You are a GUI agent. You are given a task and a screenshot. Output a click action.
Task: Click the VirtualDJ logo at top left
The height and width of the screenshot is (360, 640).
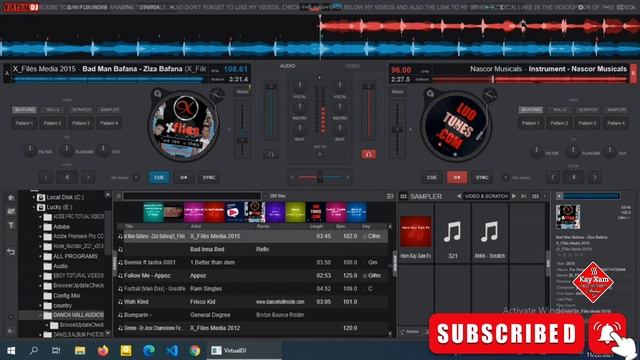(x=20, y=7)
